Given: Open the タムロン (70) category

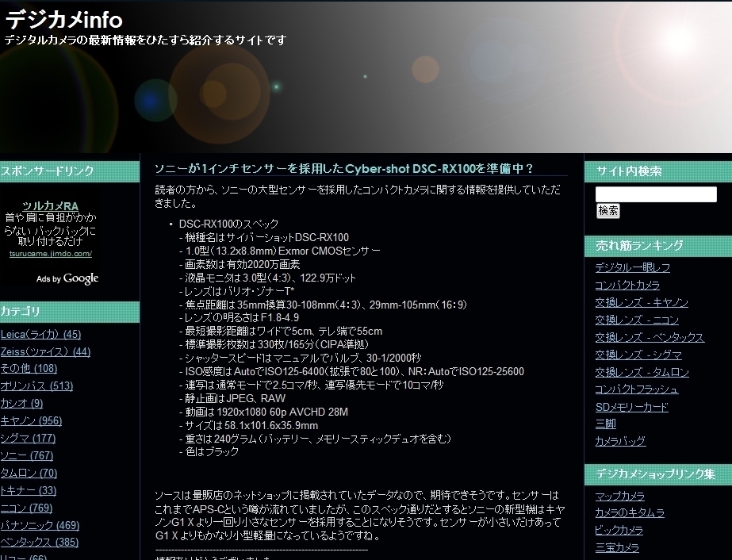Looking at the screenshot, I should click(29, 473).
